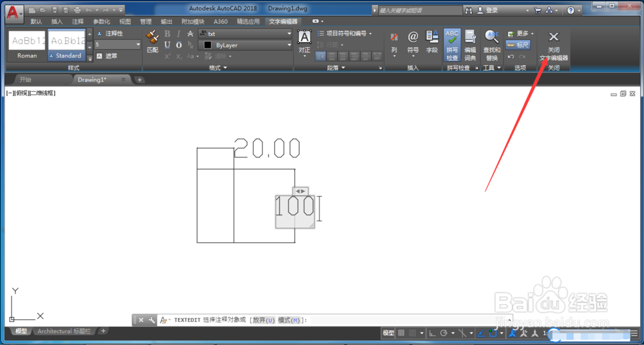Switch to the Insert (插入) ribbon tab
The width and height of the screenshot is (644, 345).
tap(57, 21)
